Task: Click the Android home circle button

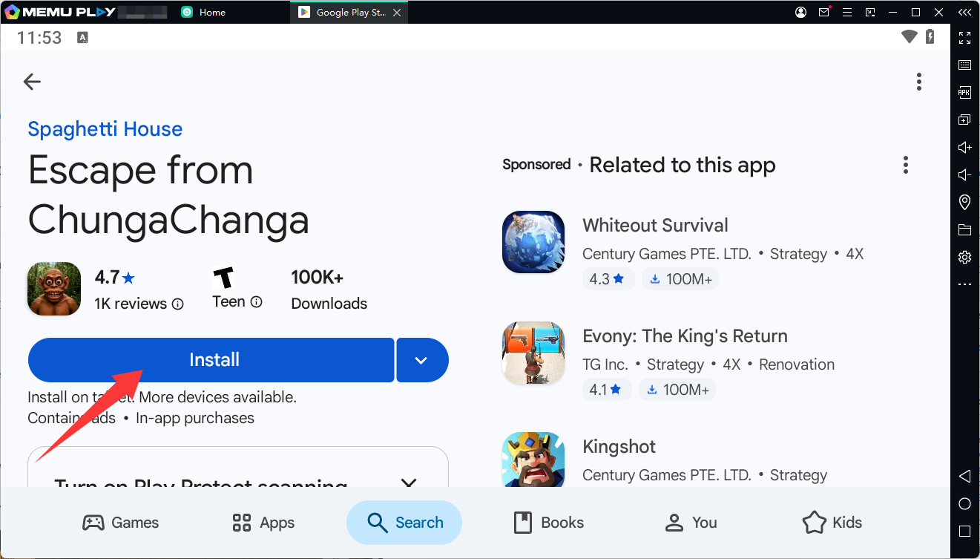Action: 964,504
